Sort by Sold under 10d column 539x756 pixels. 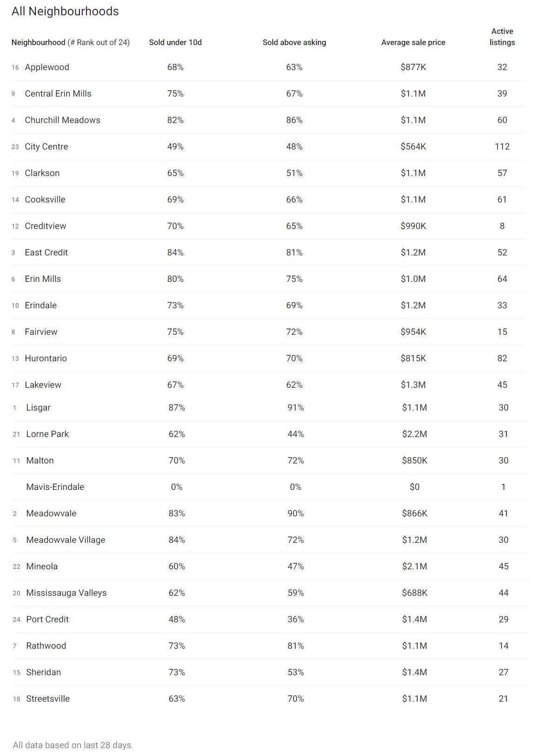(175, 42)
